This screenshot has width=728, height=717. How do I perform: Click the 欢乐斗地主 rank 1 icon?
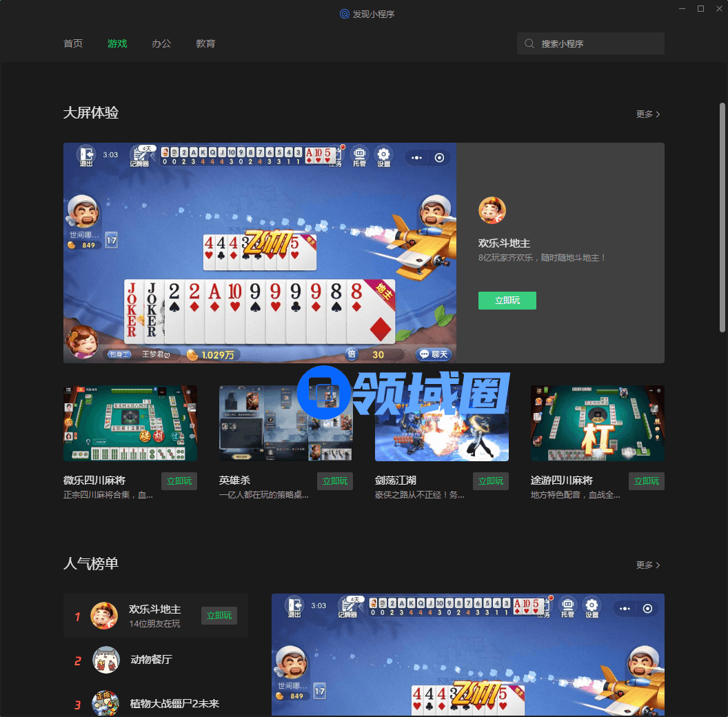click(104, 616)
